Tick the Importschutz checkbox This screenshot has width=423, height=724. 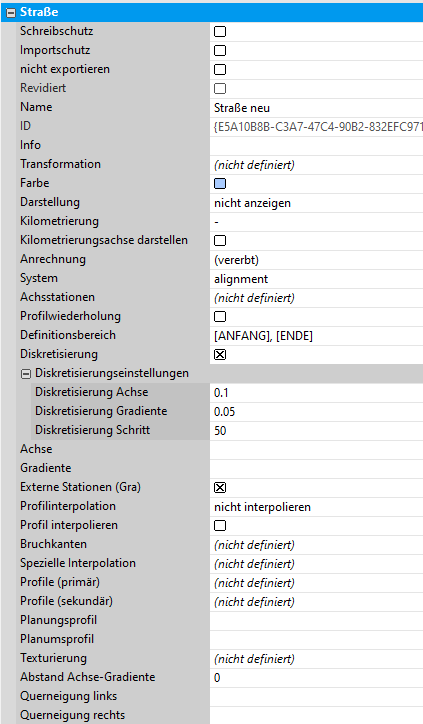pyautogui.click(x=220, y=50)
